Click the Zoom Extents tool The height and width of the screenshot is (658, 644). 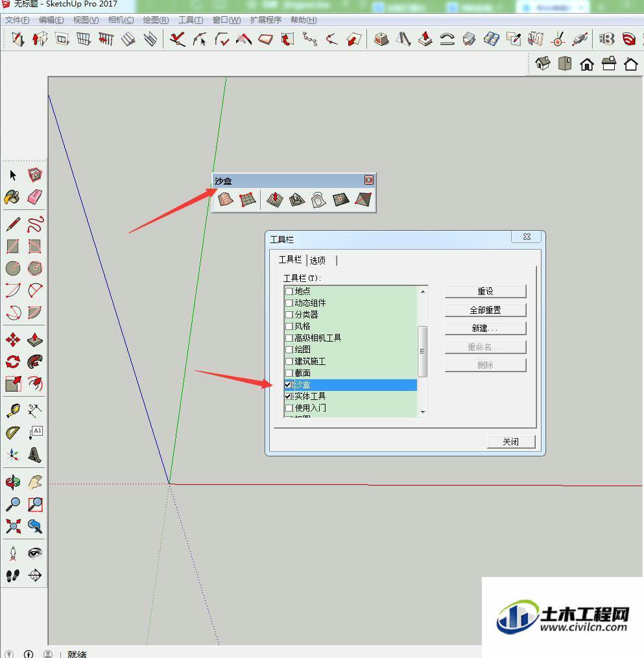pos(13,526)
